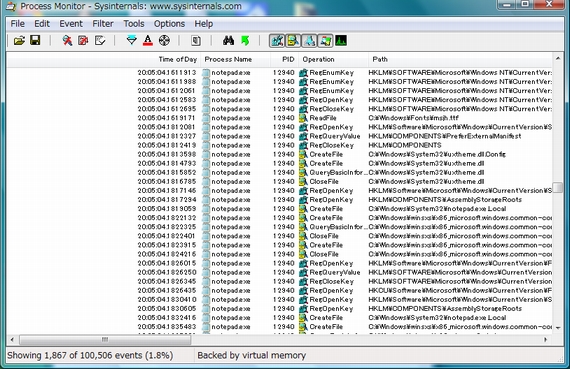The height and width of the screenshot is (369, 570).
Task: Open the File menu
Action: point(17,24)
